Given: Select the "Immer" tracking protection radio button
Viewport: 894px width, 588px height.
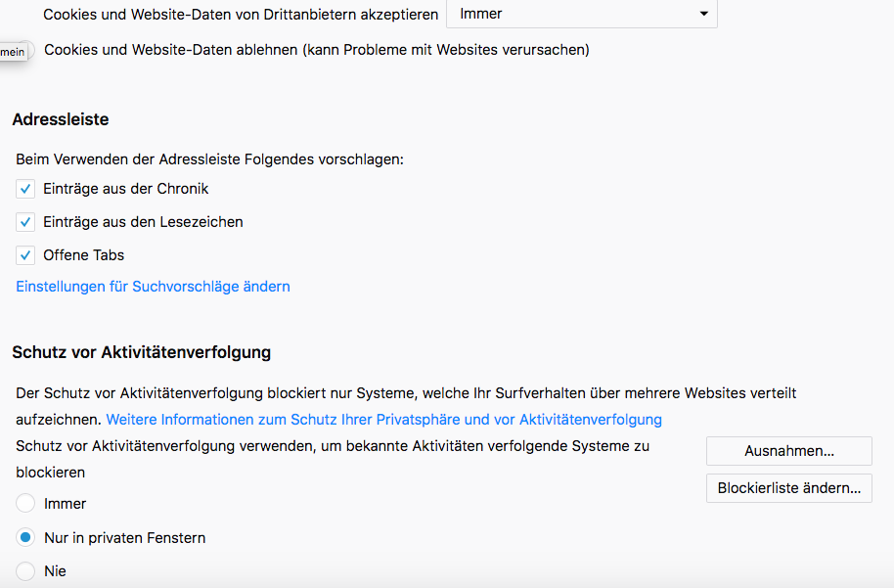Looking at the screenshot, I should point(25,504).
